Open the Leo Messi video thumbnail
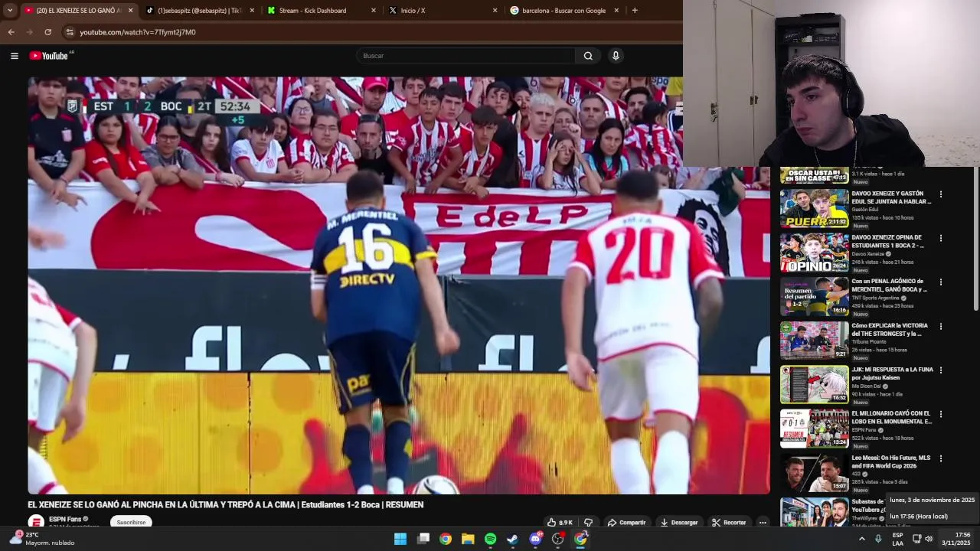The height and width of the screenshot is (551, 980). 814,473
